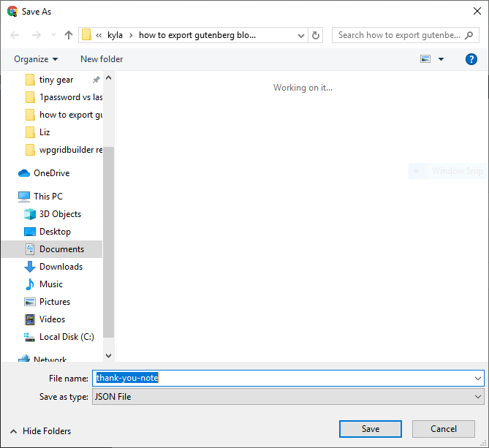Click the Refresh button in address bar
The image size is (489, 448).
(316, 35)
